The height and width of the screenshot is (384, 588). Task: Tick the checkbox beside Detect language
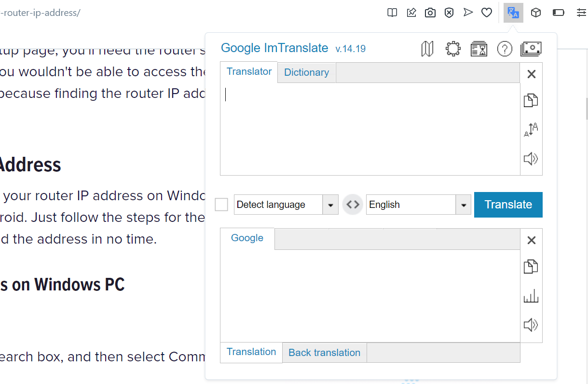221,205
